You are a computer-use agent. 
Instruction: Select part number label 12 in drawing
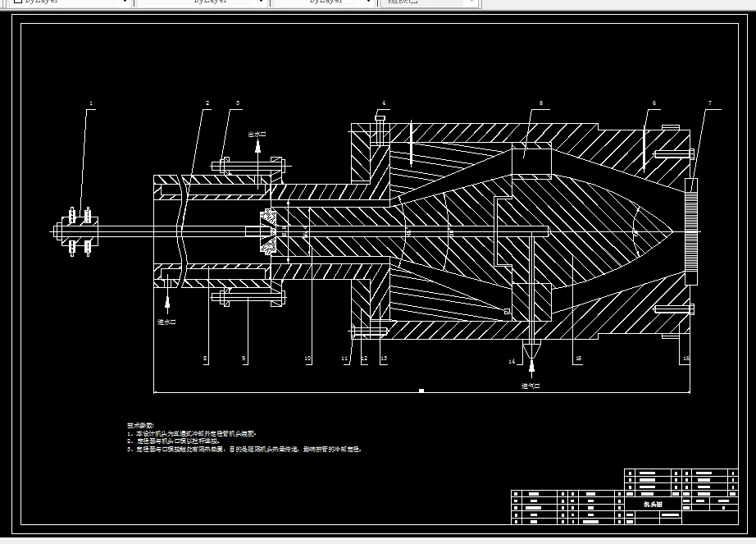364,359
